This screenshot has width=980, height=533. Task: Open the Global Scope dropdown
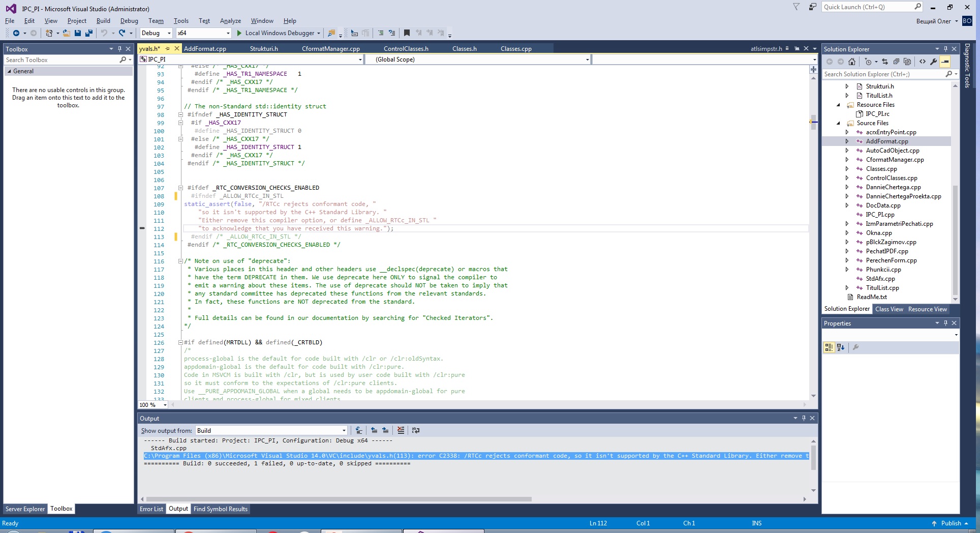[478, 60]
